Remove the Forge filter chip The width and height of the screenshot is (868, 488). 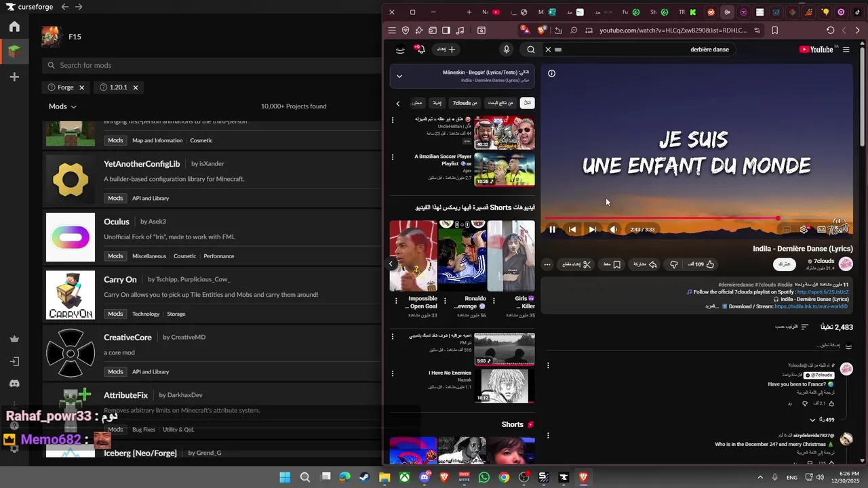pos(81,87)
